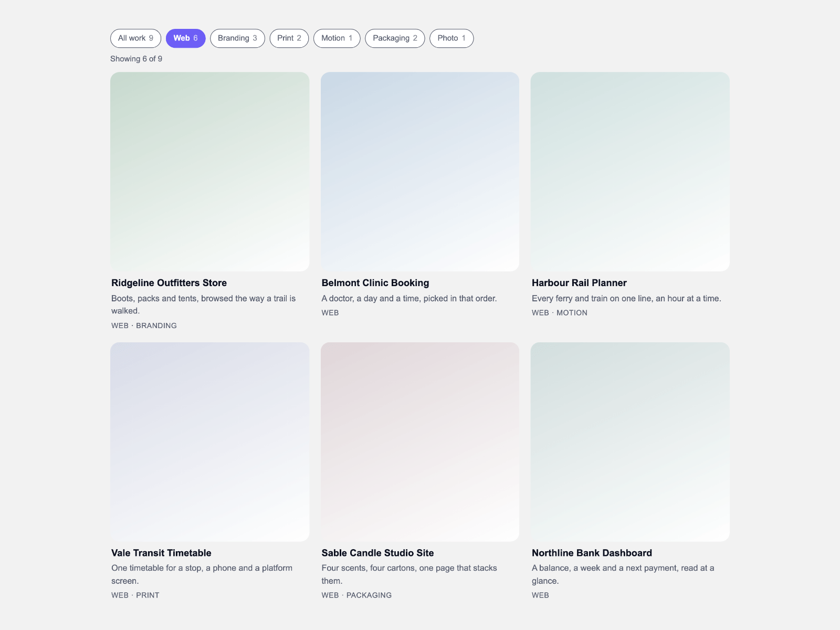The height and width of the screenshot is (630, 840).
Task: Click the WEB tag under Belmont Clinic Booking
Action: [x=330, y=313]
